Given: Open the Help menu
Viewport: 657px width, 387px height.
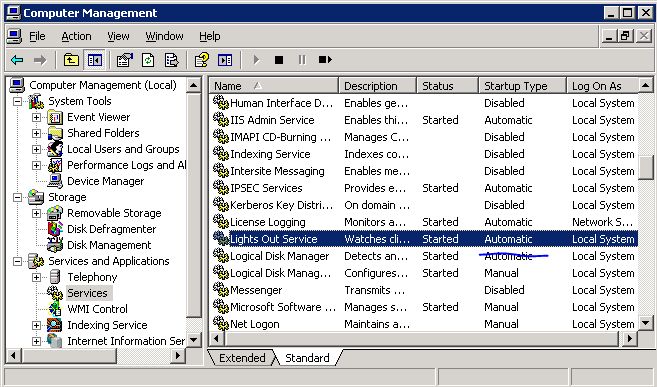Looking at the screenshot, I should point(210,37).
